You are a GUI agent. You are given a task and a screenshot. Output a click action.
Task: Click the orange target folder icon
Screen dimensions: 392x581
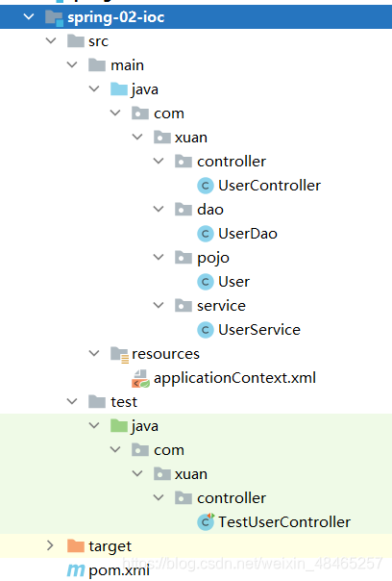[x=76, y=545]
